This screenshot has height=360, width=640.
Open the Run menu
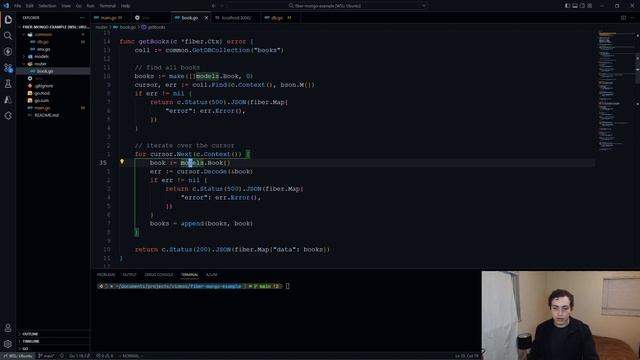(91, 6)
